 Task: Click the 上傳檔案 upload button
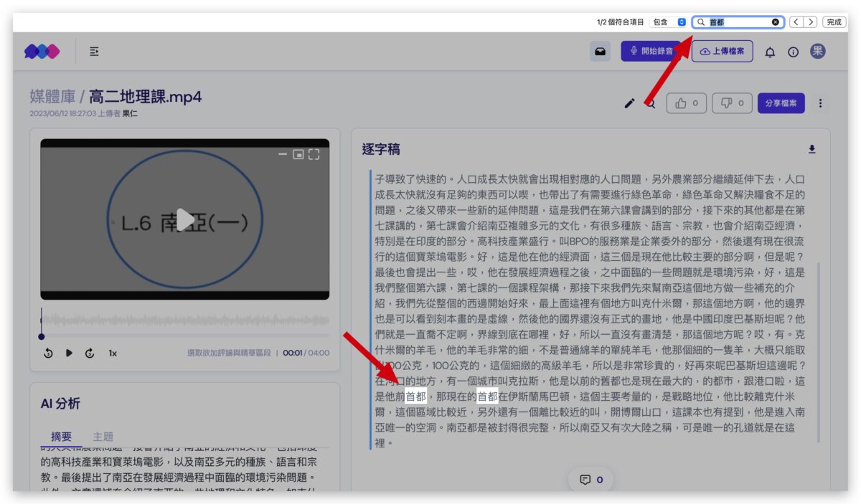[722, 51]
